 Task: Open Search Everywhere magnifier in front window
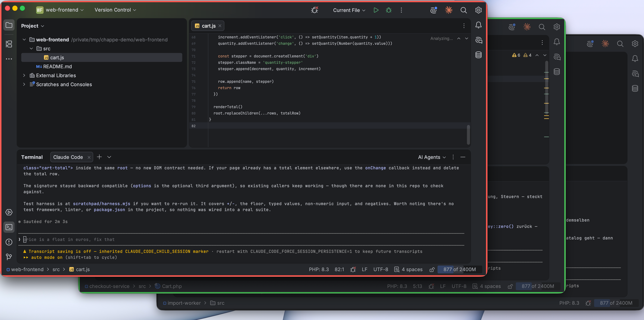click(x=464, y=10)
